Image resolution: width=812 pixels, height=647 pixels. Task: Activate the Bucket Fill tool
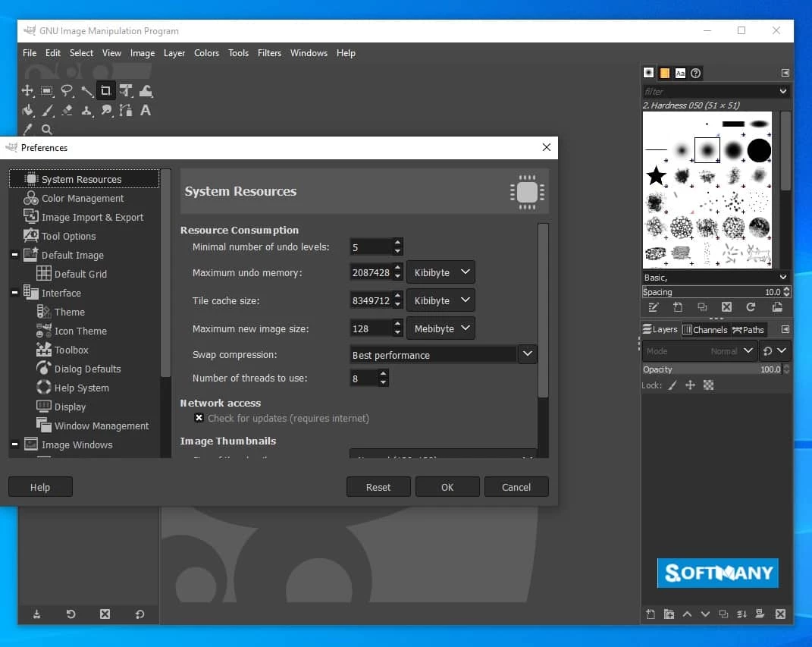click(x=27, y=111)
